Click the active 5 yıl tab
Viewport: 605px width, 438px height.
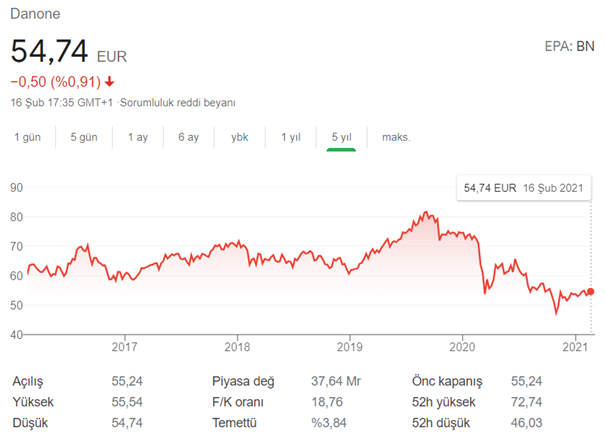[341, 137]
